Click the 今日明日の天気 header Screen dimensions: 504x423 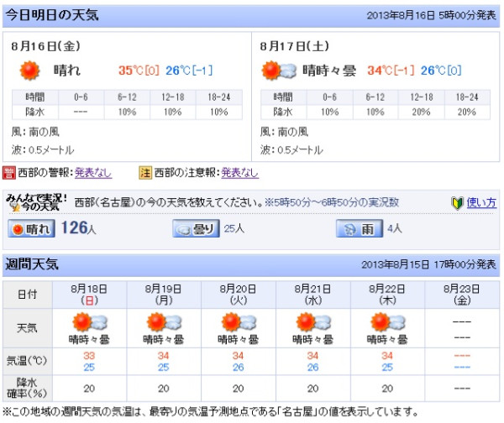coord(52,15)
